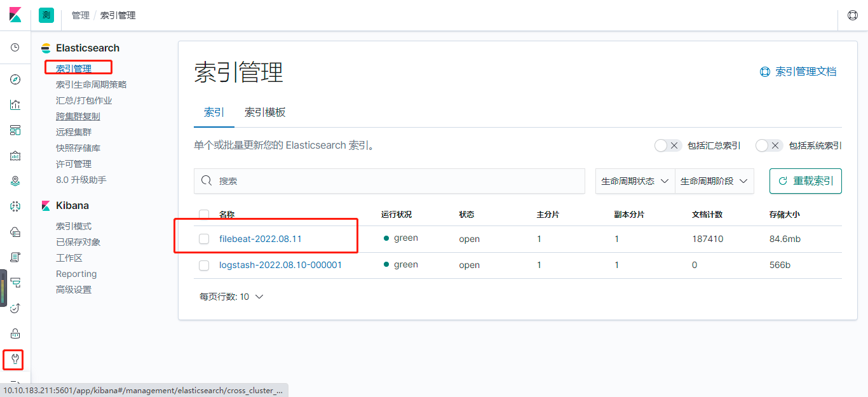Viewport: 868px width, 397px height.
Task: Sort by the 文档计数 column header
Action: click(707, 215)
